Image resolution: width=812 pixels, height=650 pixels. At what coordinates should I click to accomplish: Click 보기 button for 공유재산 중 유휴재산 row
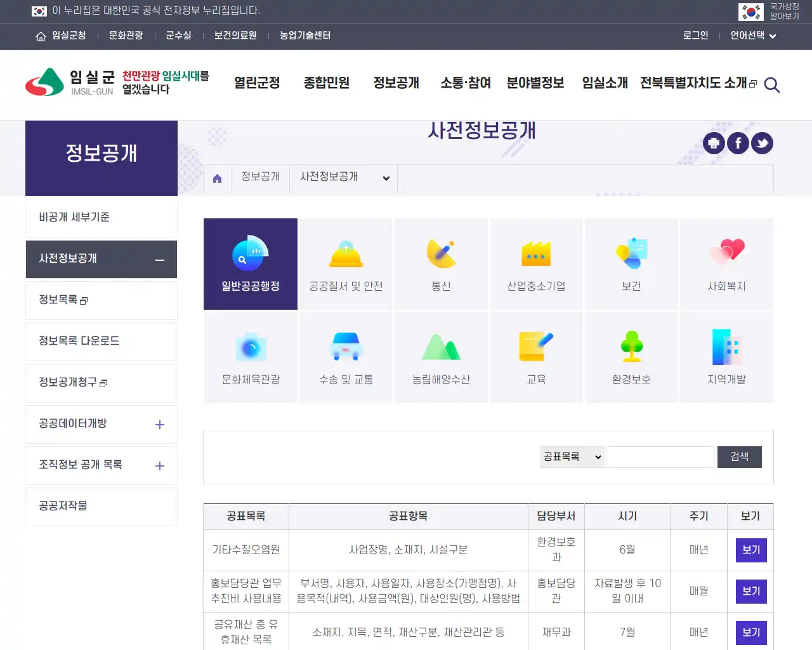pos(751,633)
